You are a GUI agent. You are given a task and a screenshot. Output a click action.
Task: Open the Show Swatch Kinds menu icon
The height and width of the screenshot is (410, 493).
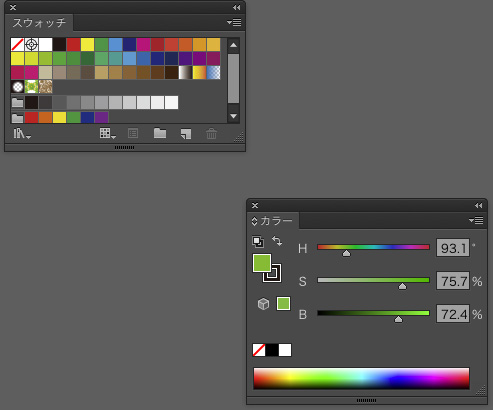point(107,134)
